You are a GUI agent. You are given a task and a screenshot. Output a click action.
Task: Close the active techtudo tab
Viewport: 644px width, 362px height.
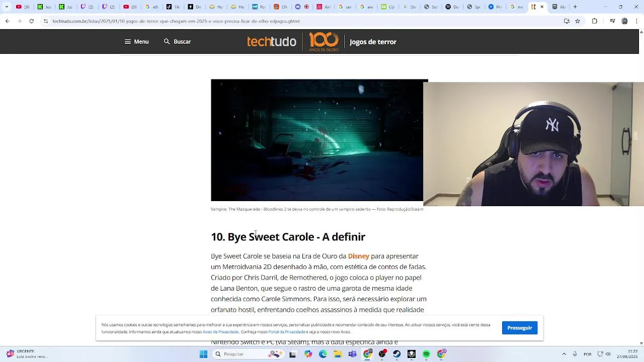(542, 7)
